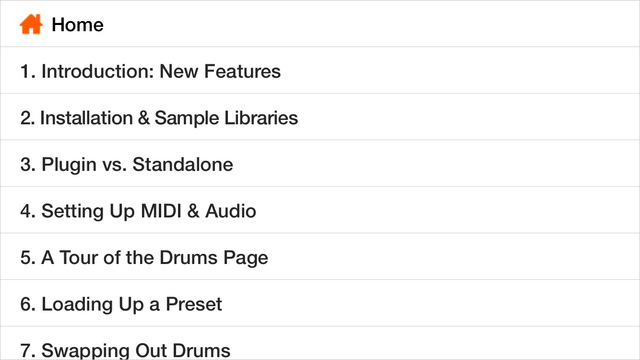Click the number 7 before Swapping
Viewport: 640px width, 360px height.
(x=28, y=350)
